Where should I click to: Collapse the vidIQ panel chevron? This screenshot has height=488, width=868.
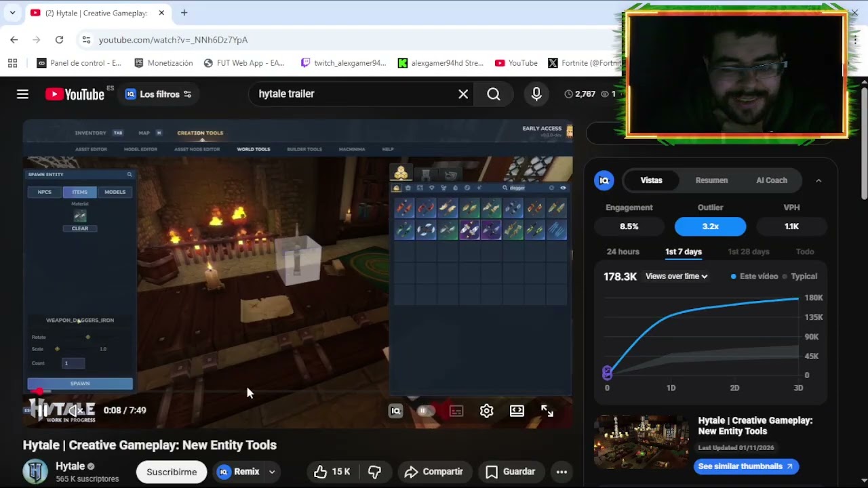point(818,180)
